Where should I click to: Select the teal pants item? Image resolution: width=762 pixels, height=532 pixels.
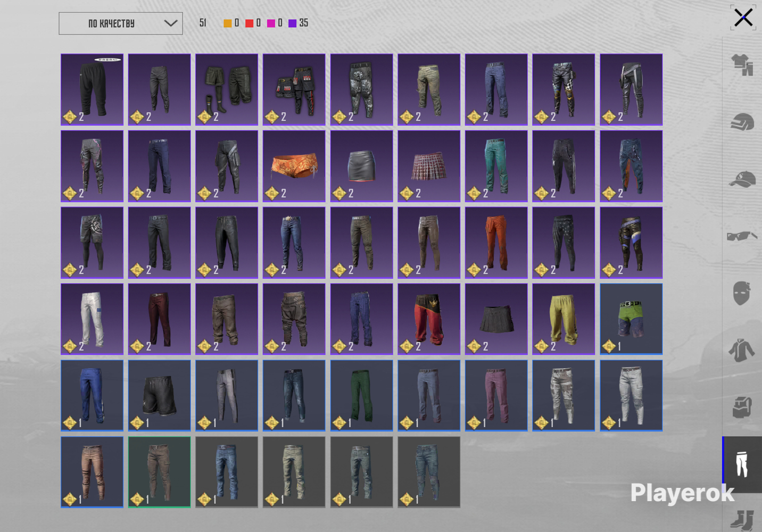[x=496, y=166]
